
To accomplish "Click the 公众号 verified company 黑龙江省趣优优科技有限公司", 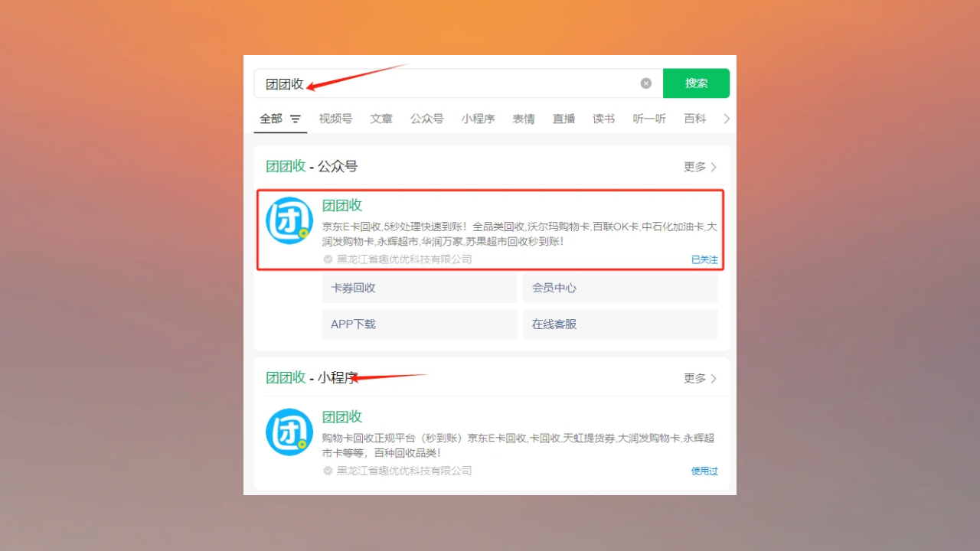I will 404,259.
